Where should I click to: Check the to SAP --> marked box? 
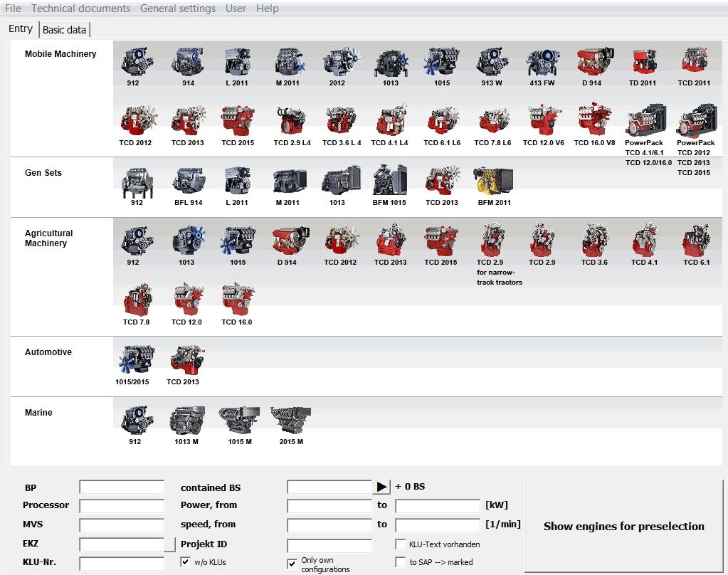click(401, 562)
